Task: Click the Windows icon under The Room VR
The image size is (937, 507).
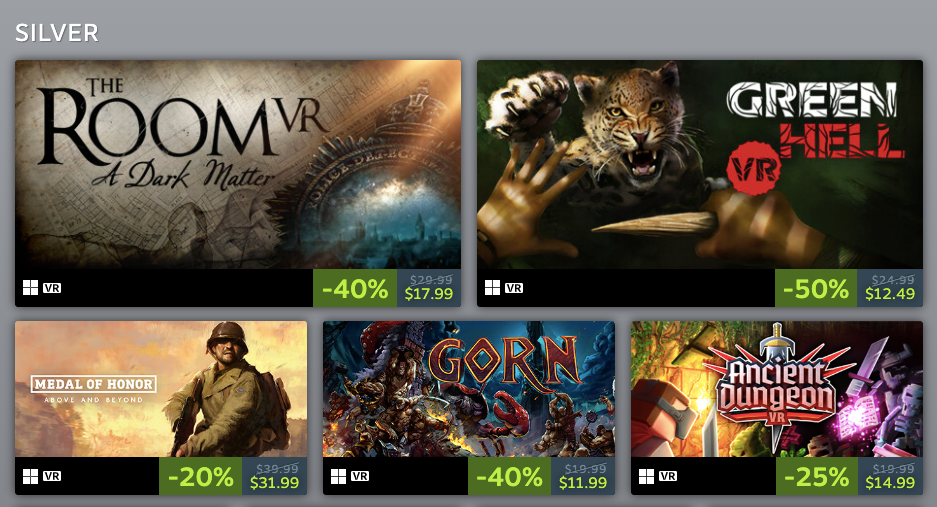Action: pos(30,288)
